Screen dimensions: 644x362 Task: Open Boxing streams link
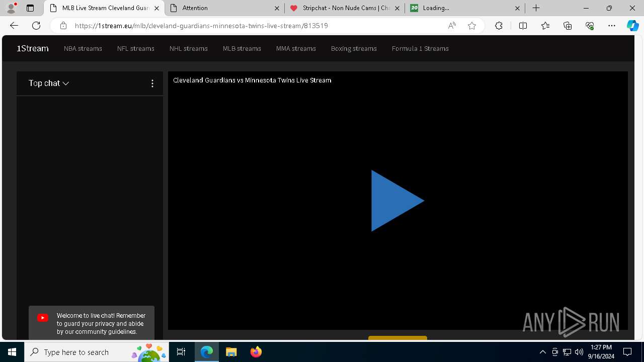pyautogui.click(x=354, y=49)
